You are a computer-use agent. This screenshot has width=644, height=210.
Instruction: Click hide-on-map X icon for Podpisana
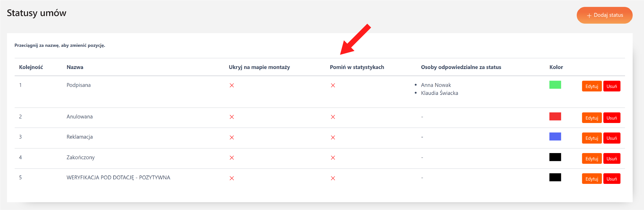click(x=232, y=86)
